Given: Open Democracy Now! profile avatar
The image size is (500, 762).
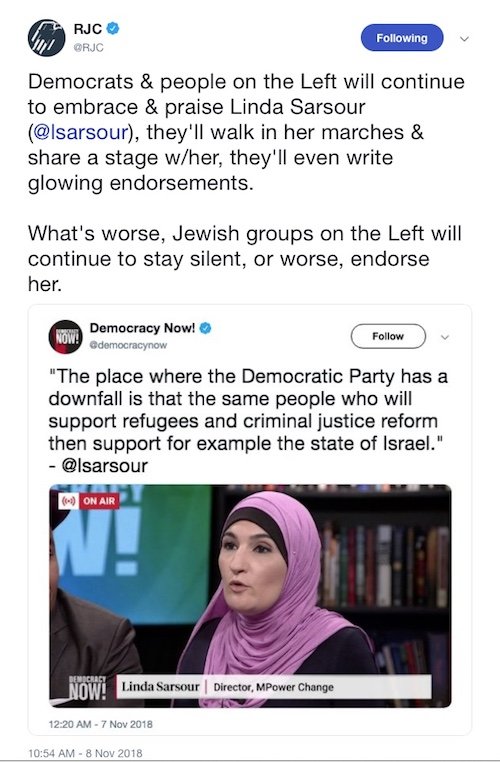Looking at the screenshot, I should (66, 336).
